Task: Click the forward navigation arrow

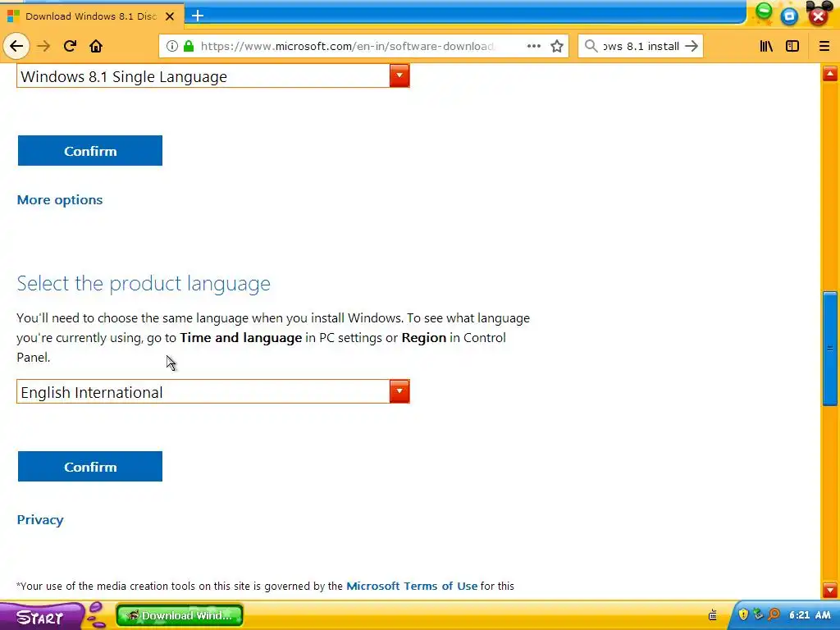Action: pyautogui.click(x=43, y=46)
